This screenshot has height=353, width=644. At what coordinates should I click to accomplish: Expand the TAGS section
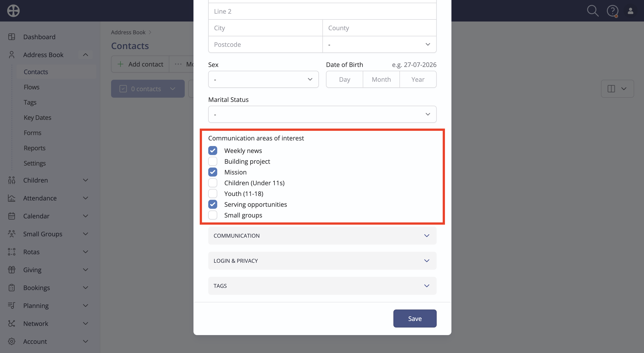click(x=322, y=286)
